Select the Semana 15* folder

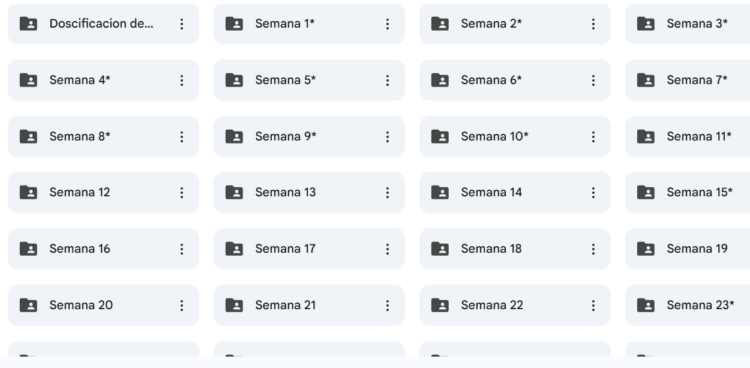pyautogui.click(x=688, y=192)
